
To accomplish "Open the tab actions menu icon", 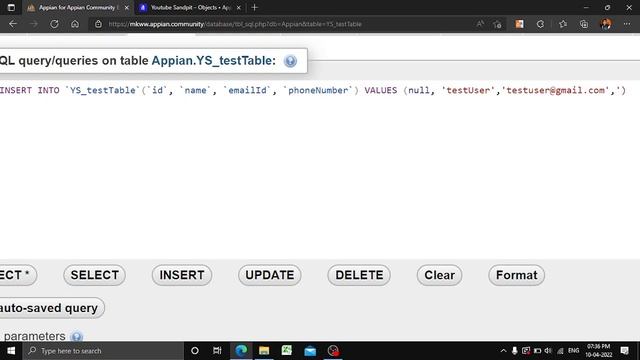I will tap(11, 7).
